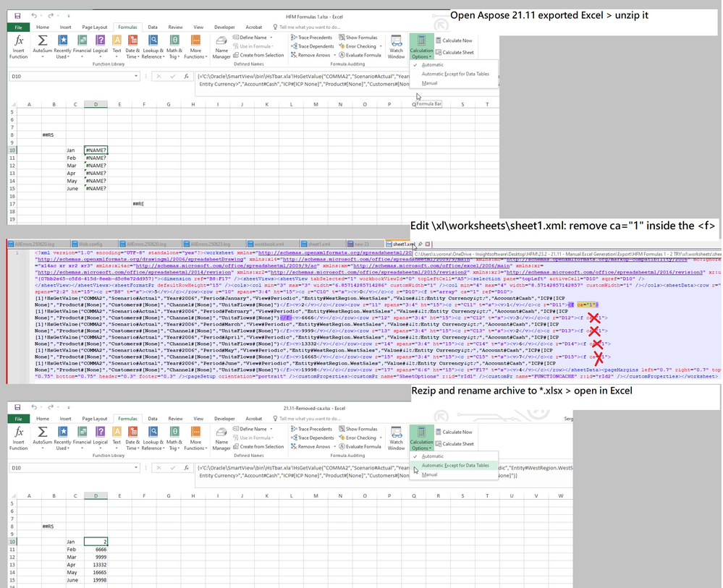
Task: Expand AutoSum dropdown in 21.11-Removed-ca window
Action: pyautogui.click(x=43, y=448)
